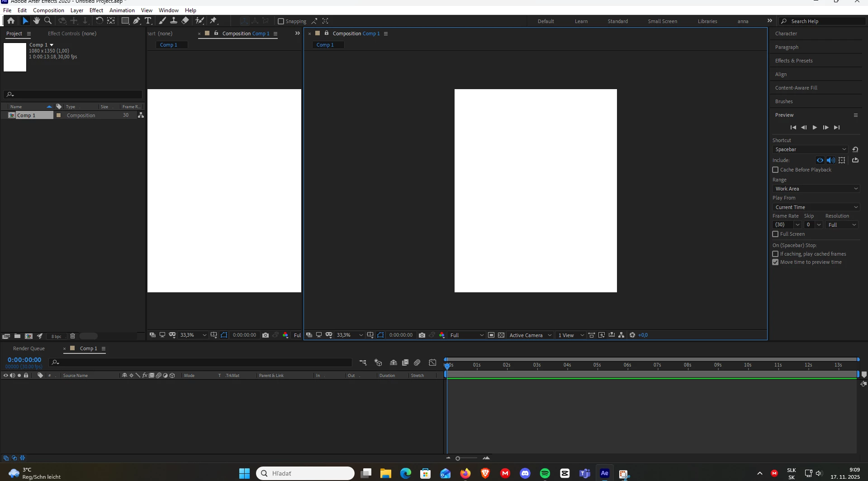Uncheck Move time to preview time
Image resolution: width=868 pixels, height=481 pixels.
[775, 262]
